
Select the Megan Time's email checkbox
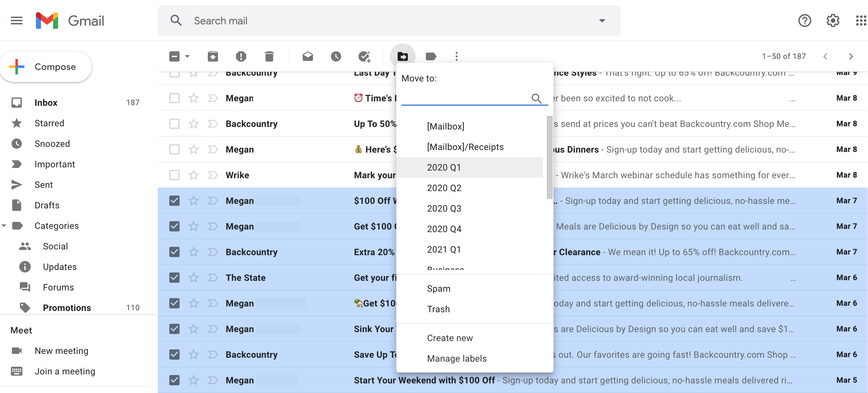click(174, 98)
